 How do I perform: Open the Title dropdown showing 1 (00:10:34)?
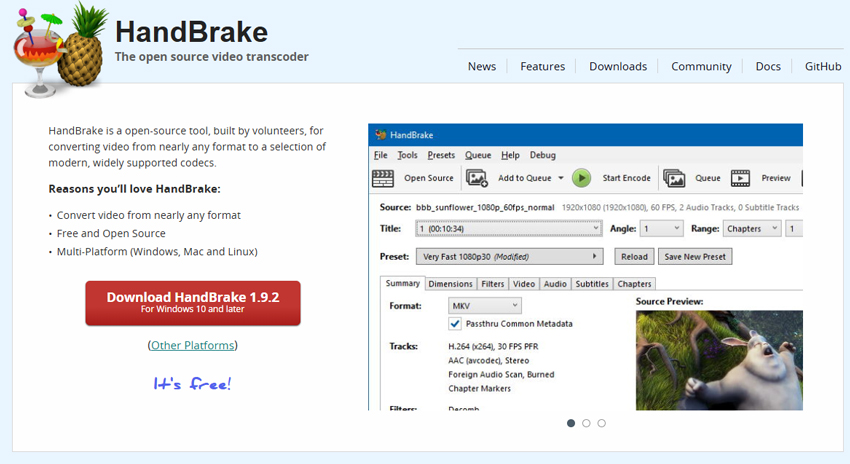coord(508,228)
